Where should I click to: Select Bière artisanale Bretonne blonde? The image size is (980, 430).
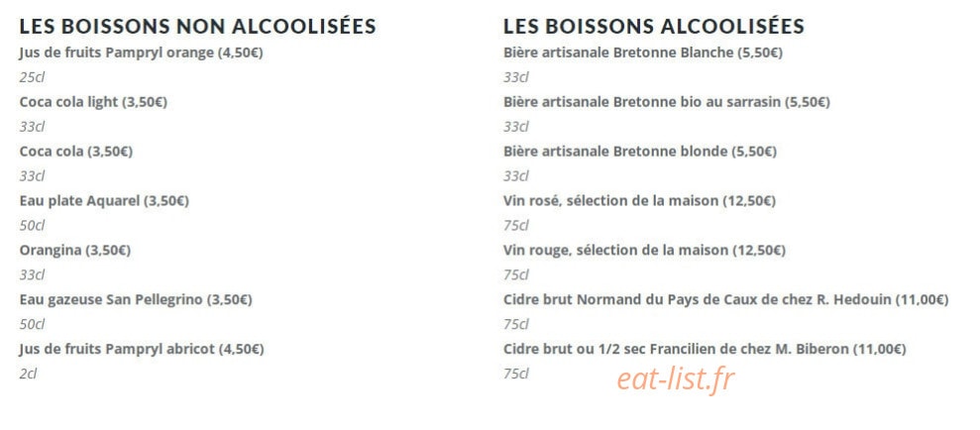[640, 152]
